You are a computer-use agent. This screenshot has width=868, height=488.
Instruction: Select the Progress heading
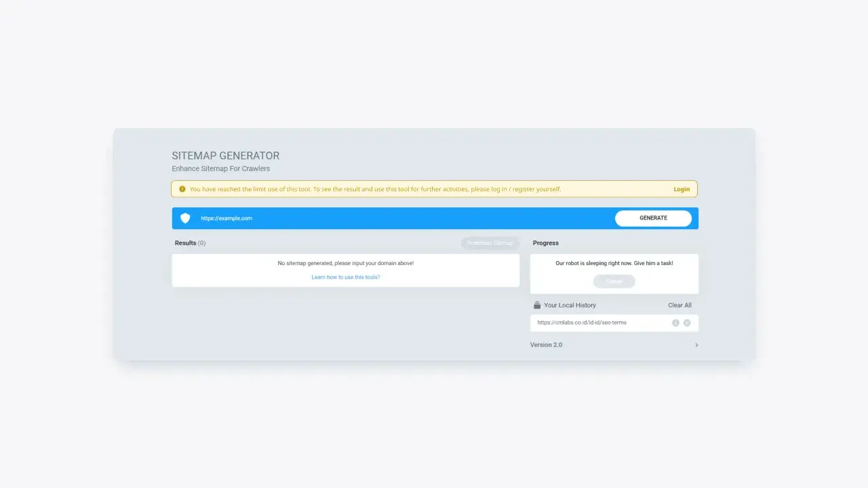point(545,243)
